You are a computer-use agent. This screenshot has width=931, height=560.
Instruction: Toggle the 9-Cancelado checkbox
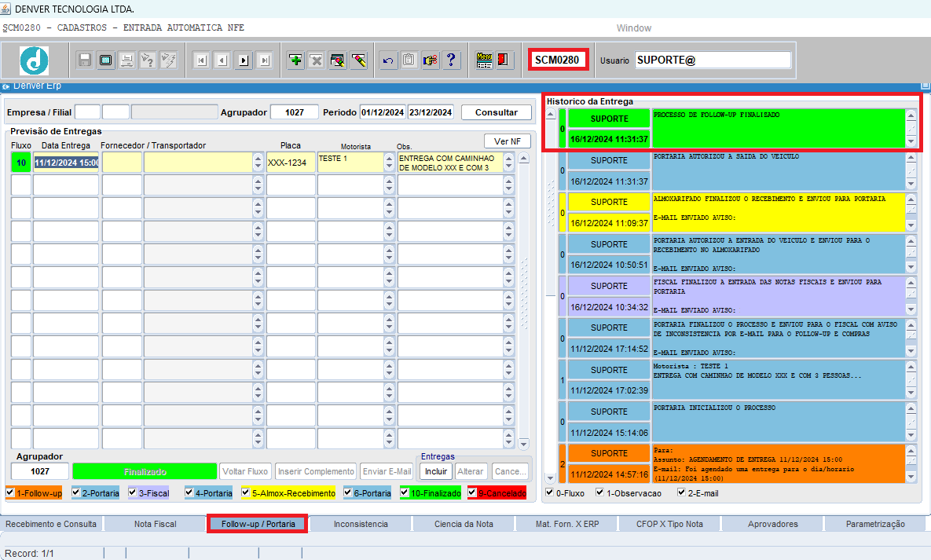coord(472,492)
